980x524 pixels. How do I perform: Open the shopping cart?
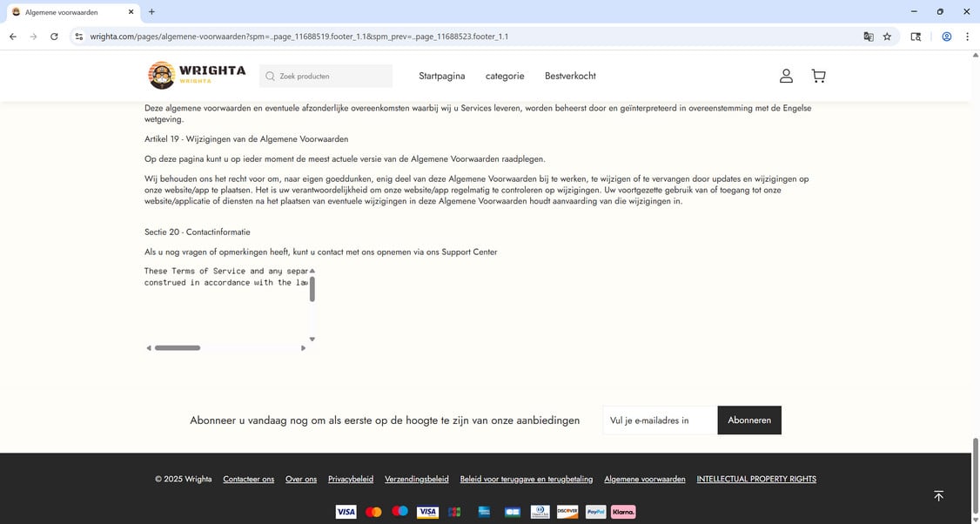click(x=818, y=76)
